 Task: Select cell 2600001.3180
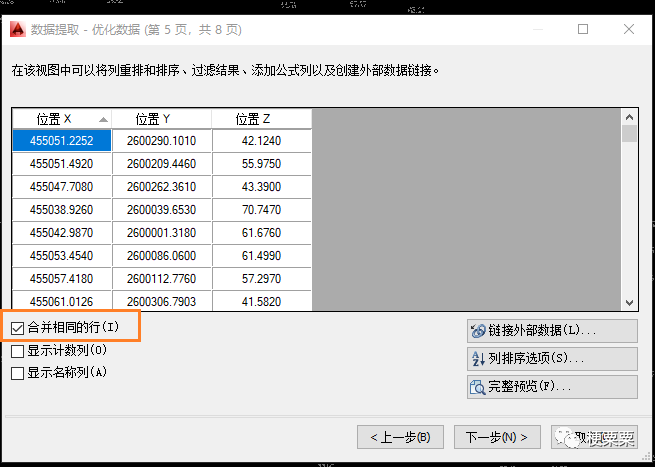click(162, 233)
